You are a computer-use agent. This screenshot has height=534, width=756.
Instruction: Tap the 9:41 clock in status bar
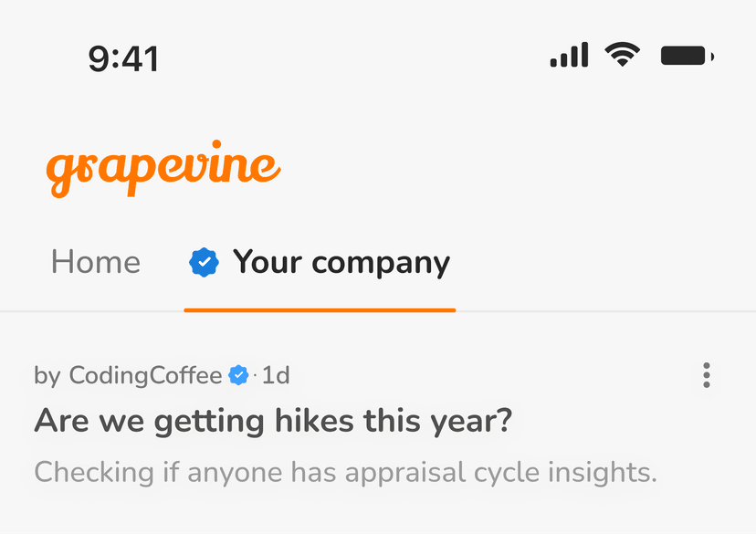click(x=123, y=59)
